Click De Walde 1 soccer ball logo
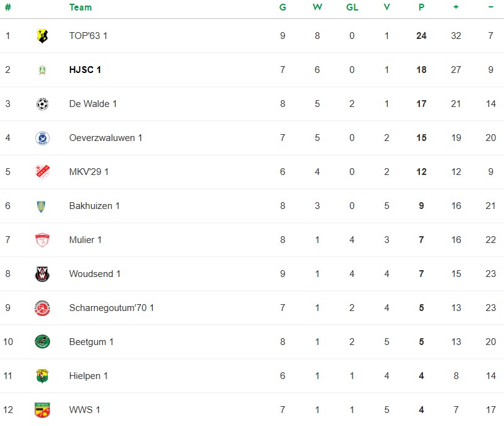Screen dimensions: 504x426 (x=42, y=104)
